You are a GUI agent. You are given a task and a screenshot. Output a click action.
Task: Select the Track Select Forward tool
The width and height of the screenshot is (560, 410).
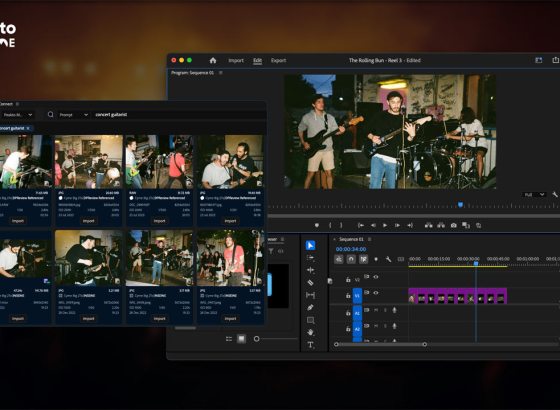coord(310,258)
